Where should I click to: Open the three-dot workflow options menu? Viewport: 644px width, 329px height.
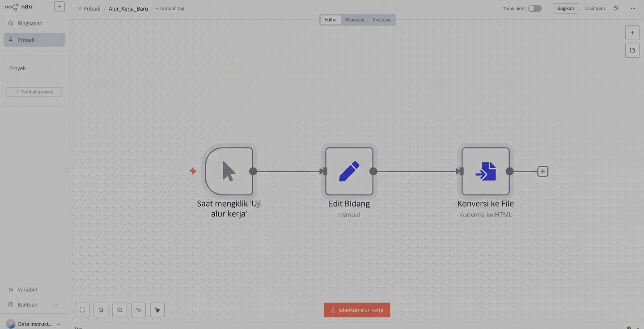pyautogui.click(x=633, y=8)
